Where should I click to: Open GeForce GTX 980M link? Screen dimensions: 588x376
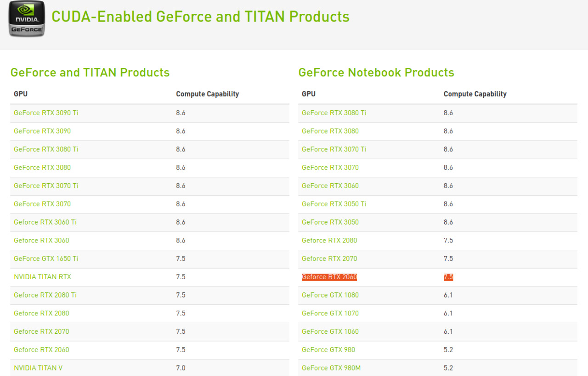331,368
